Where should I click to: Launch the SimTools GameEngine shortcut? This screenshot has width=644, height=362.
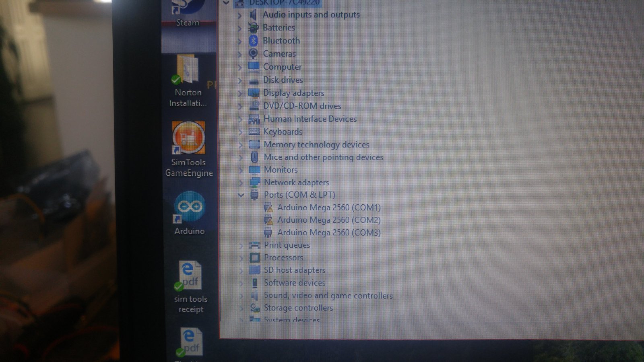pos(189,149)
